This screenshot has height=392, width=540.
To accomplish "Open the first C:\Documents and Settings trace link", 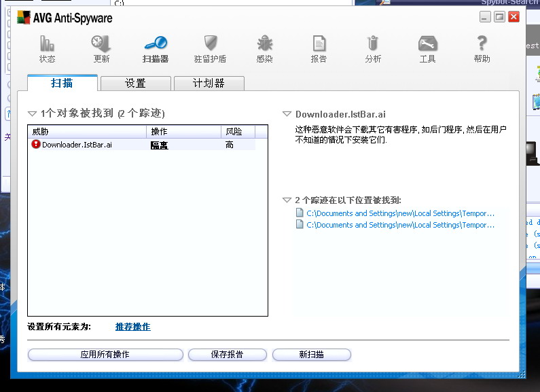I will tap(400, 213).
